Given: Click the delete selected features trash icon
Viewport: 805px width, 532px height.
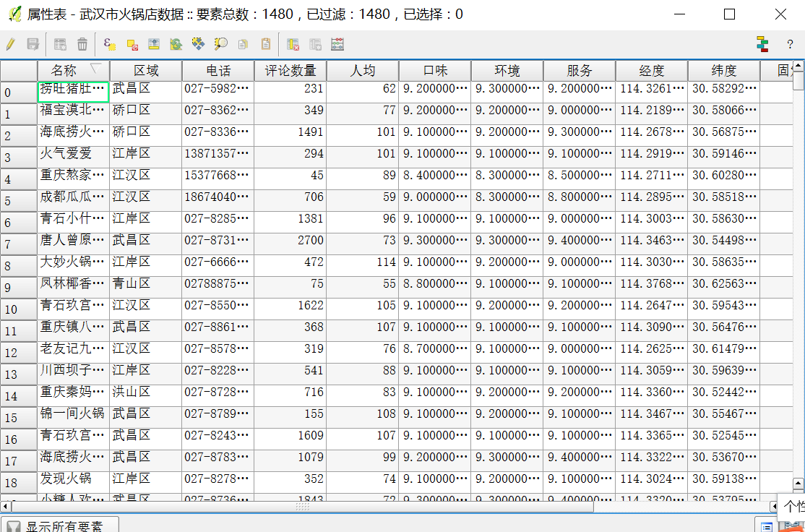Looking at the screenshot, I should pyautogui.click(x=82, y=44).
